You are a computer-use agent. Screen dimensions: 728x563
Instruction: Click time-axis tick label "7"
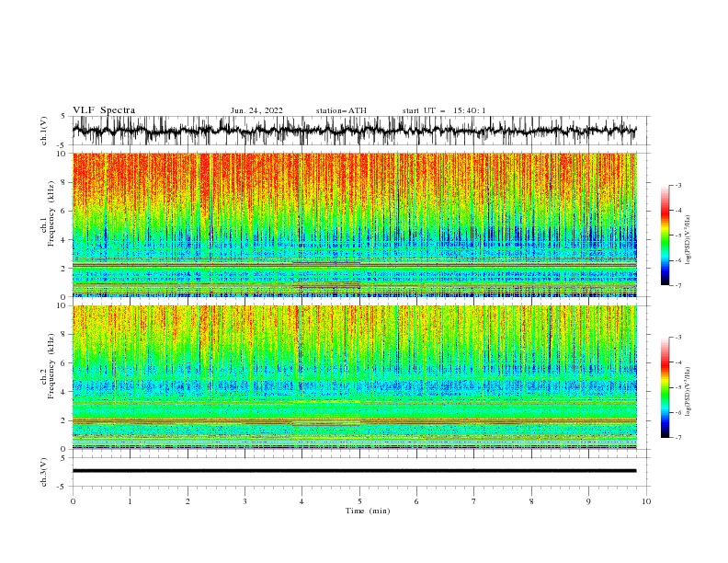coord(474,501)
